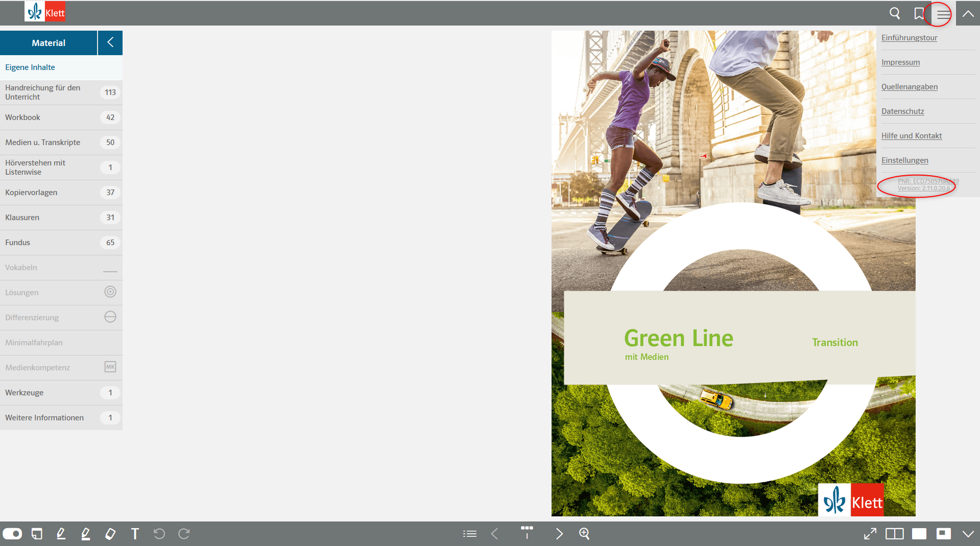Collapse the Material sidebar with the left arrow

point(110,42)
